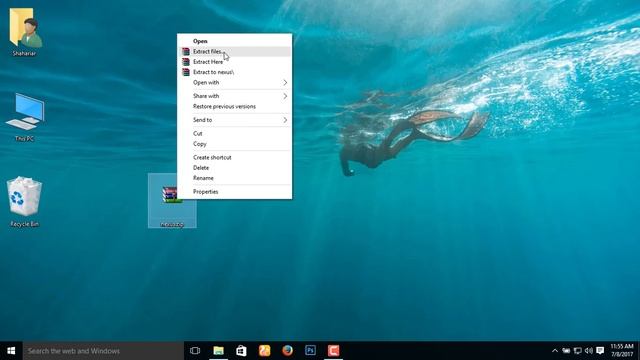
Task: Select Restore previous versions entry
Action: click(235, 107)
